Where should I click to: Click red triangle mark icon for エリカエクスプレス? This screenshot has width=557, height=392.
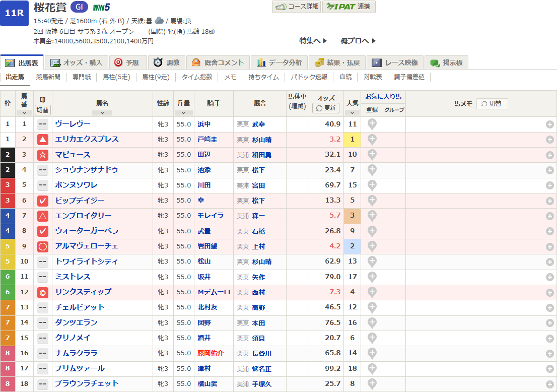coord(43,140)
